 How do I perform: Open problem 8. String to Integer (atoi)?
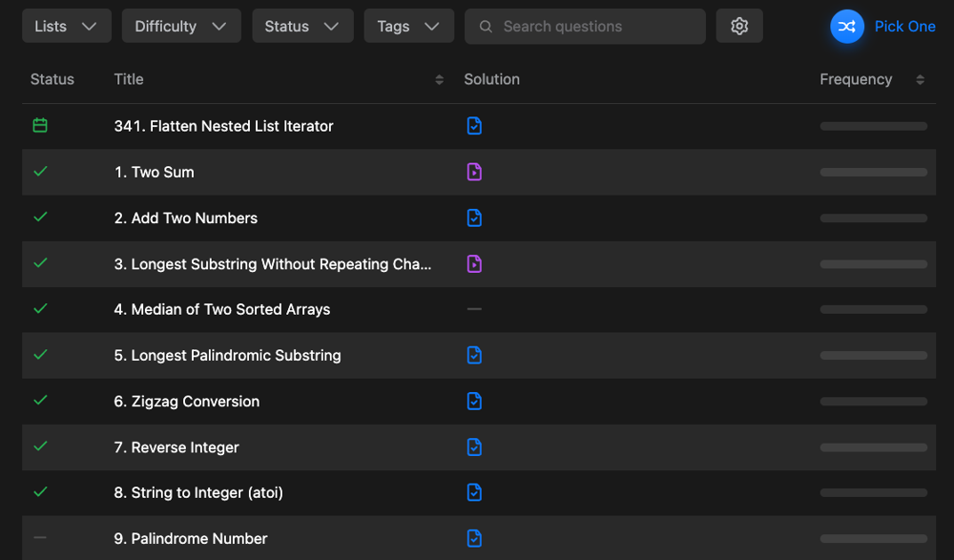pos(198,492)
